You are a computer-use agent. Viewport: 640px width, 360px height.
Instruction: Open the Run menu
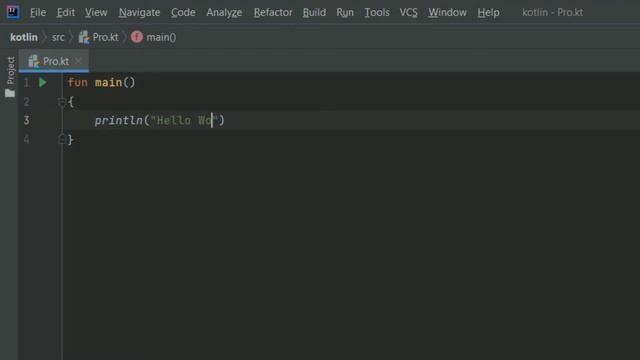click(x=345, y=13)
